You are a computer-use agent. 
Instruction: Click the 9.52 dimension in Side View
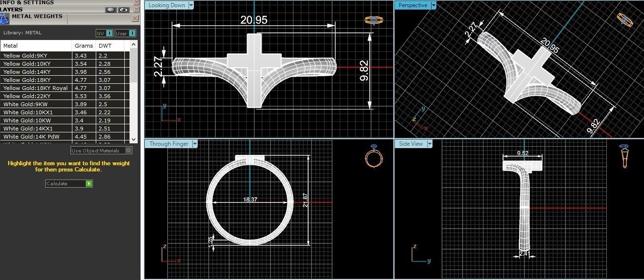(523, 153)
